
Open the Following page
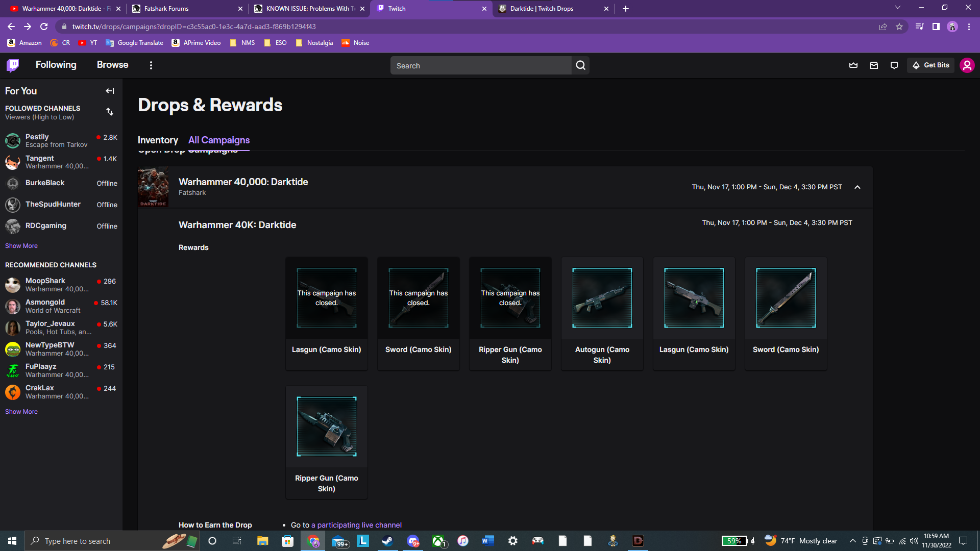[56, 65]
